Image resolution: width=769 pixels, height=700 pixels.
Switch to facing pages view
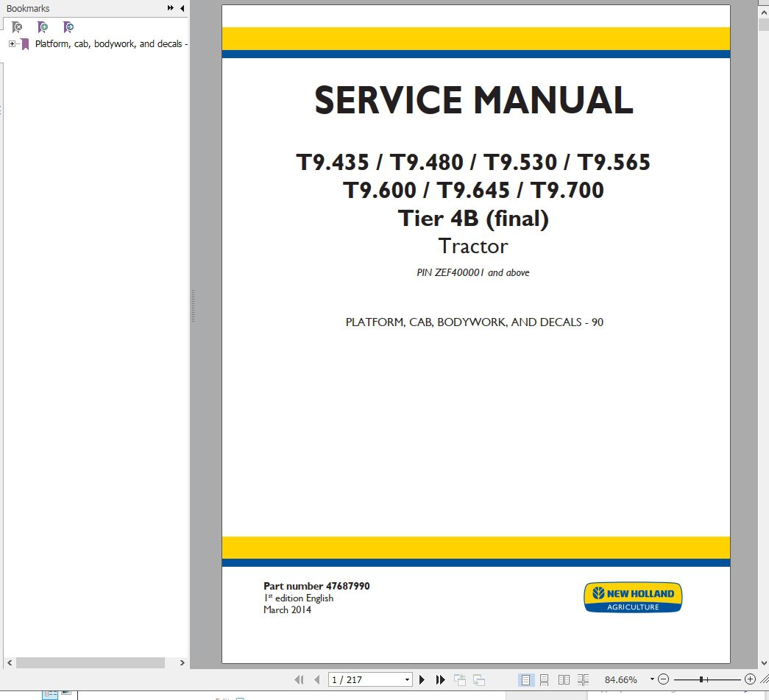click(x=564, y=679)
